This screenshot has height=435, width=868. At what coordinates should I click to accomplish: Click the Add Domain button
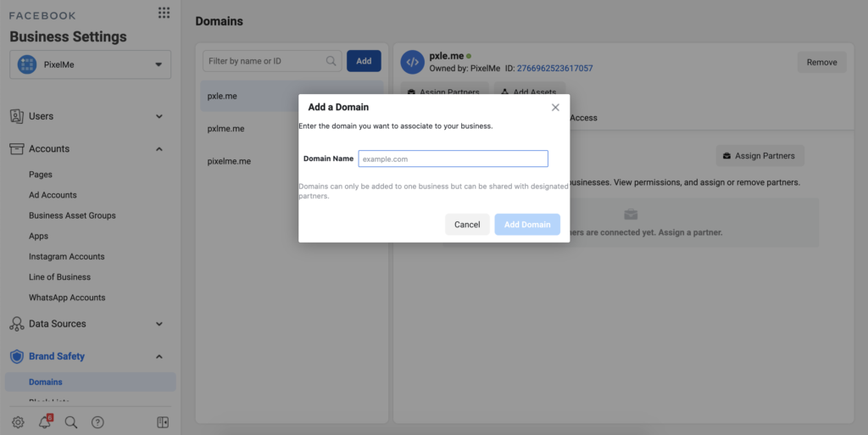click(x=527, y=225)
